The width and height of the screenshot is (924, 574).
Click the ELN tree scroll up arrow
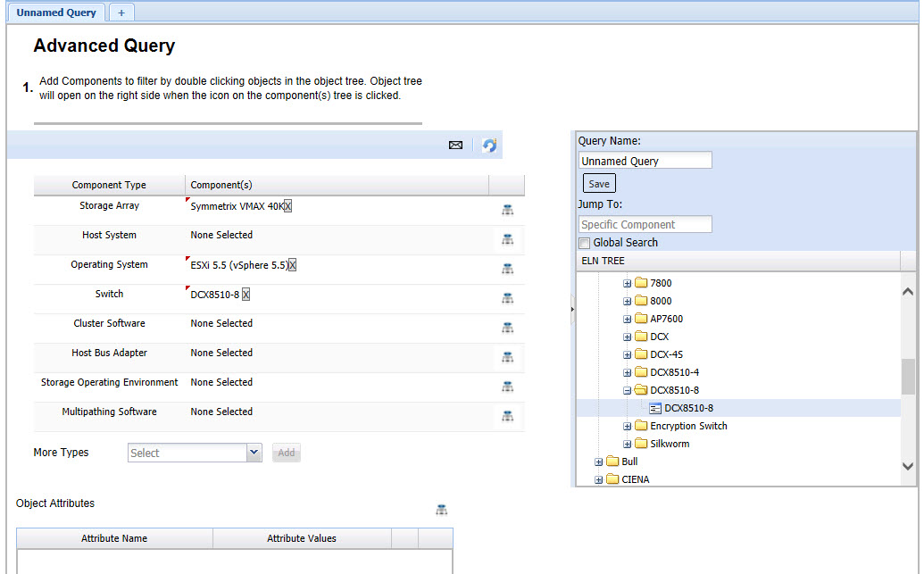pyautogui.click(x=908, y=292)
